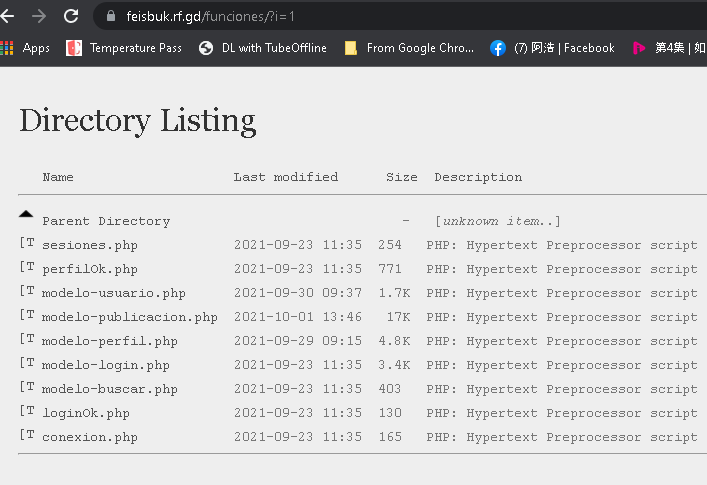This screenshot has width=707, height=485.
Task: Click the size value 130
Action: (x=390, y=413)
